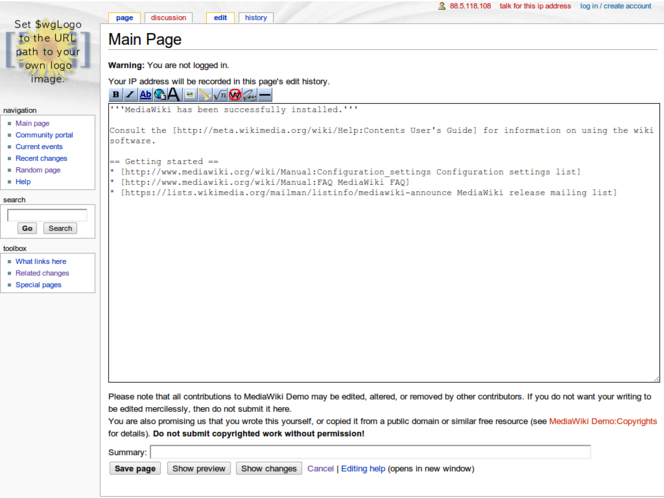
Task: Click the sidebar search text box
Action: (x=47, y=214)
